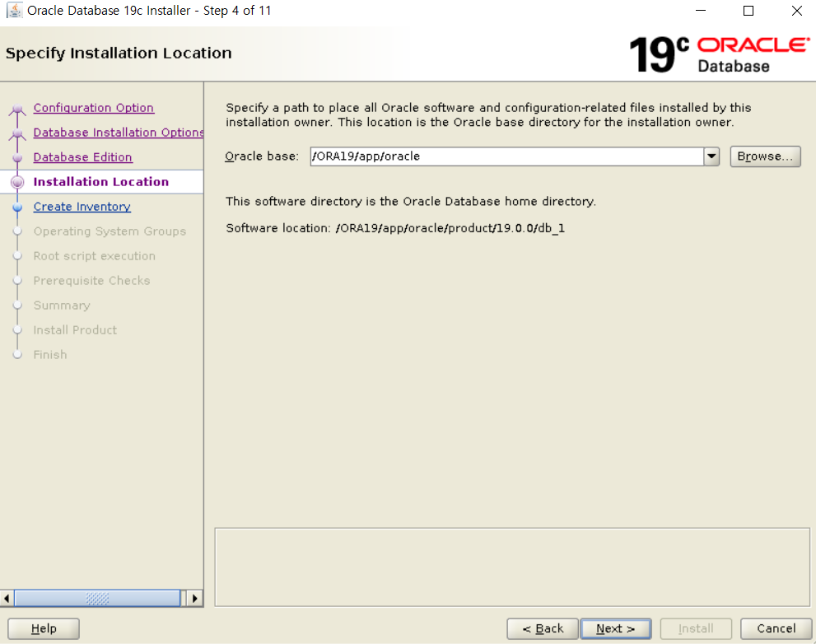Click the Java installer icon in title bar
The image size is (816, 644).
(15, 11)
